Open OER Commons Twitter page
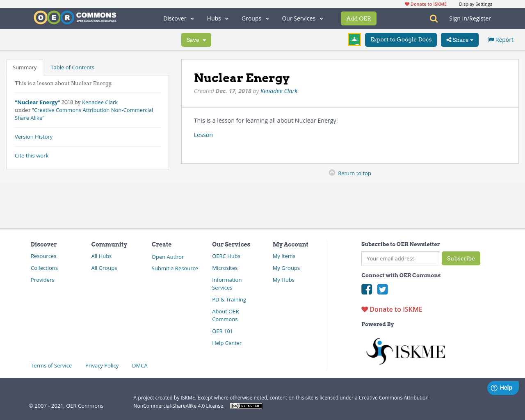The width and height of the screenshot is (525, 420). click(x=382, y=290)
